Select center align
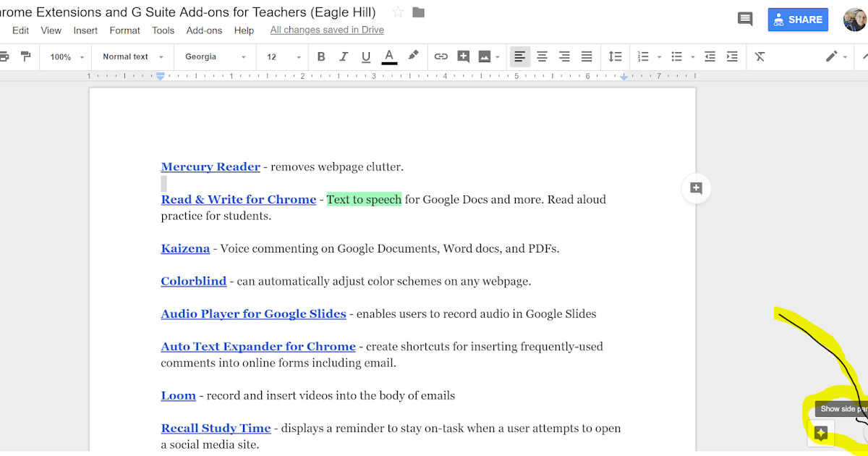Image resolution: width=868 pixels, height=456 pixels. pyautogui.click(x=542, y=56)
